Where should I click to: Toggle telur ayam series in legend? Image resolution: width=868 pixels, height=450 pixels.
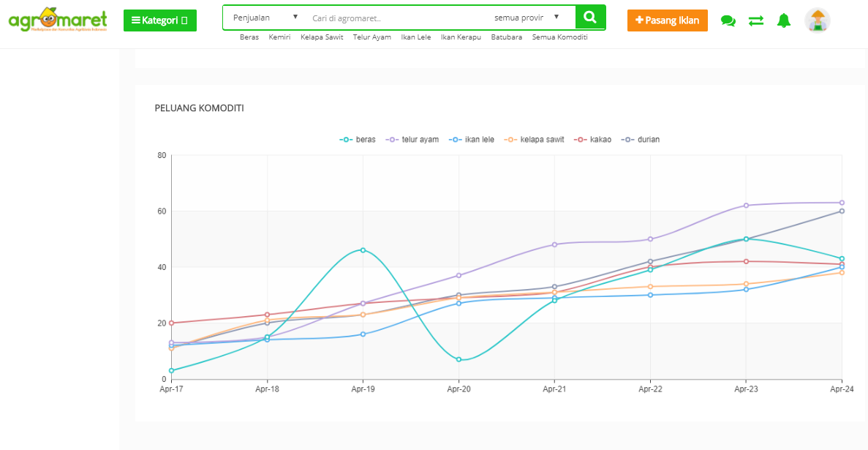click(x=413, y=140)
